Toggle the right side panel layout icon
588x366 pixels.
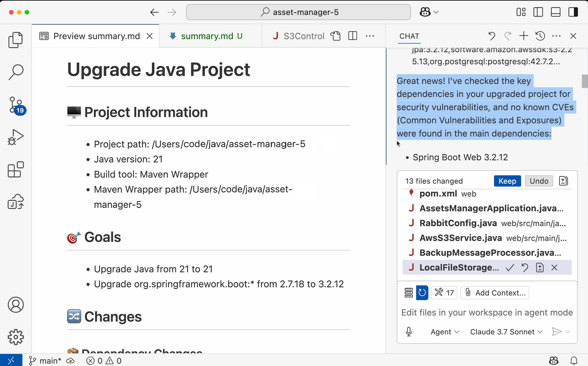[574, 12]
